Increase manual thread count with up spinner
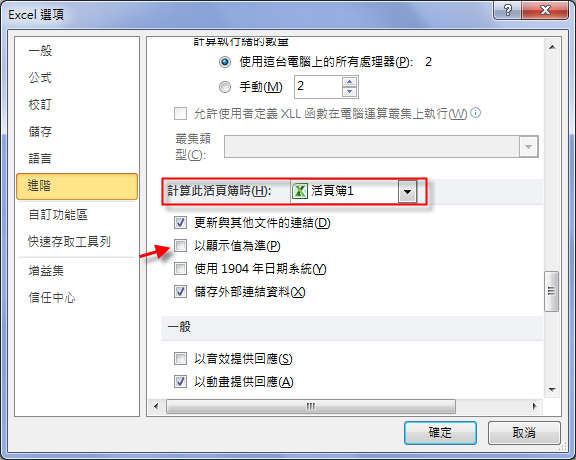This screenshot has height=460, width=576. [349, 82]
